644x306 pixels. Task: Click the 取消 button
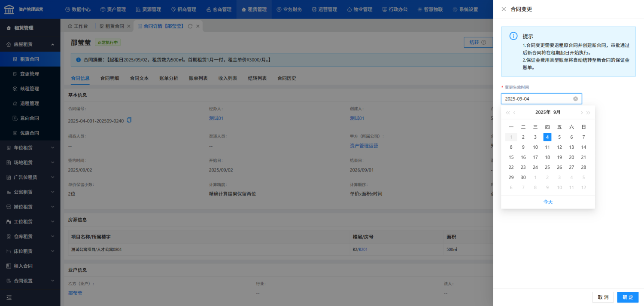point(603,297)
